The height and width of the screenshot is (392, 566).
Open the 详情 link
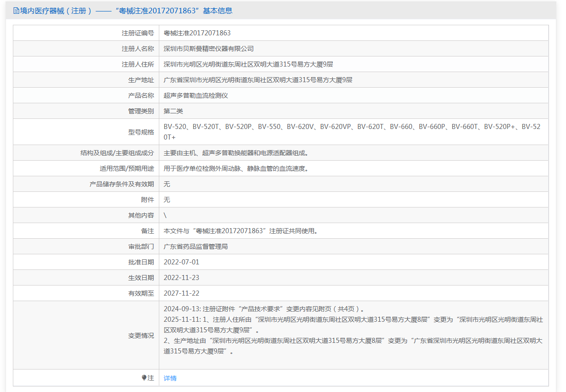(170, 378)
